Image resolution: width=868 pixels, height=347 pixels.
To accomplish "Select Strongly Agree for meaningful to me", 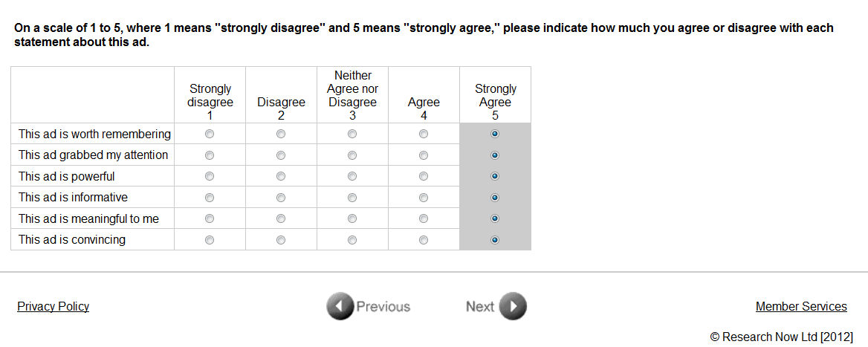I will point(495,219).
